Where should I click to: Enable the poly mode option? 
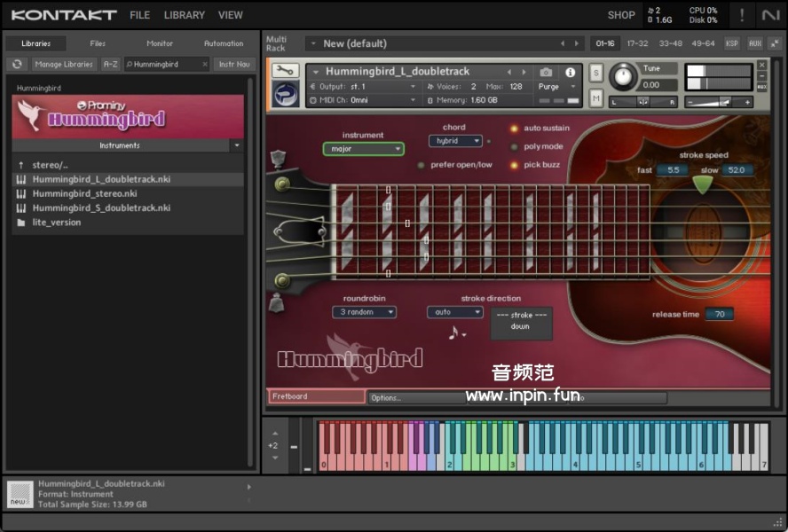pyautogui.click(x=514, y=146)
